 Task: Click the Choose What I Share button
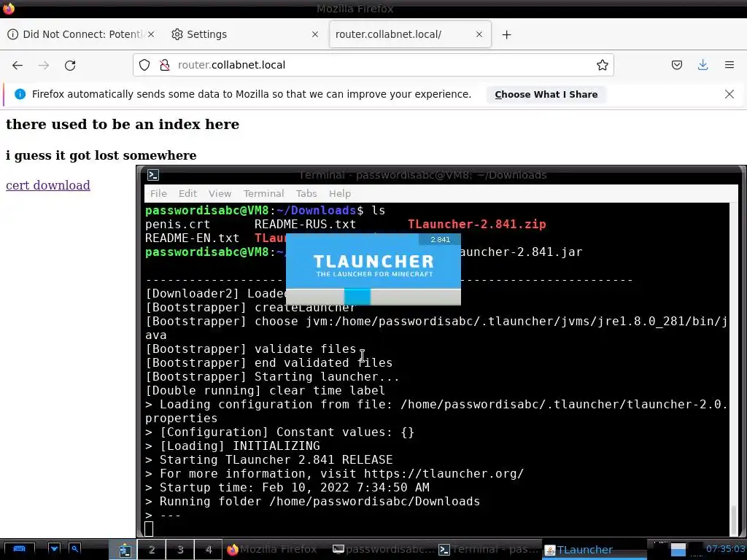coord(546,94)
